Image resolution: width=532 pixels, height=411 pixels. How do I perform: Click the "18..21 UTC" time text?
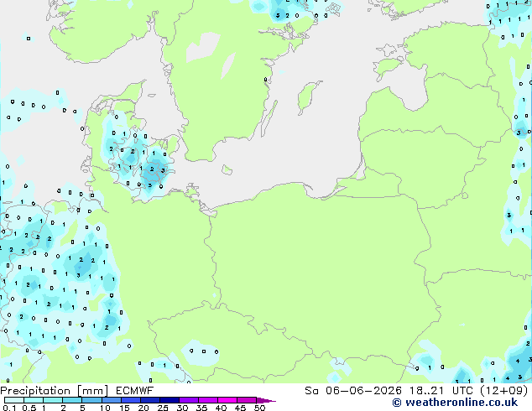(442, 391)
